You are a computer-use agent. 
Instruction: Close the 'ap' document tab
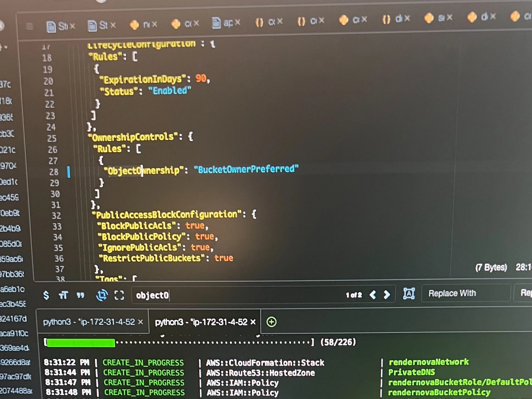pos(238,23)
